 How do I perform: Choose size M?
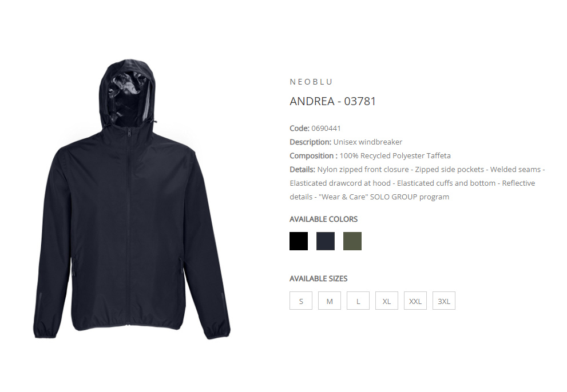click(x=330, y=301)
